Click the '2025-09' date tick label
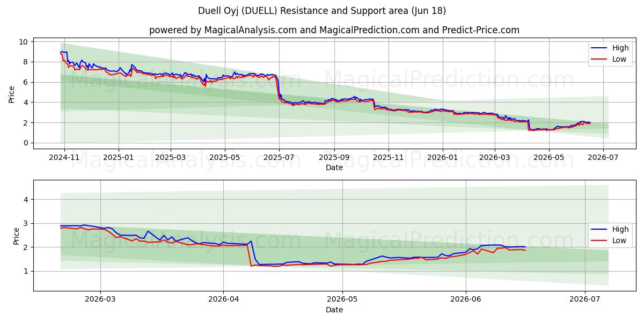 coord(334,157)
